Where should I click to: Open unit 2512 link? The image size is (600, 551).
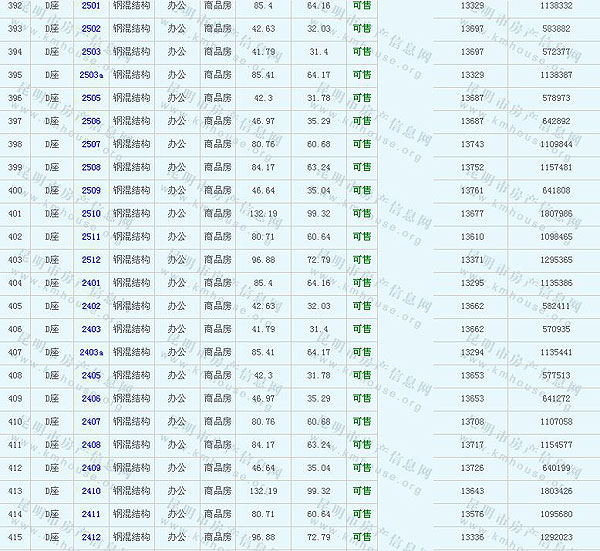91,260
